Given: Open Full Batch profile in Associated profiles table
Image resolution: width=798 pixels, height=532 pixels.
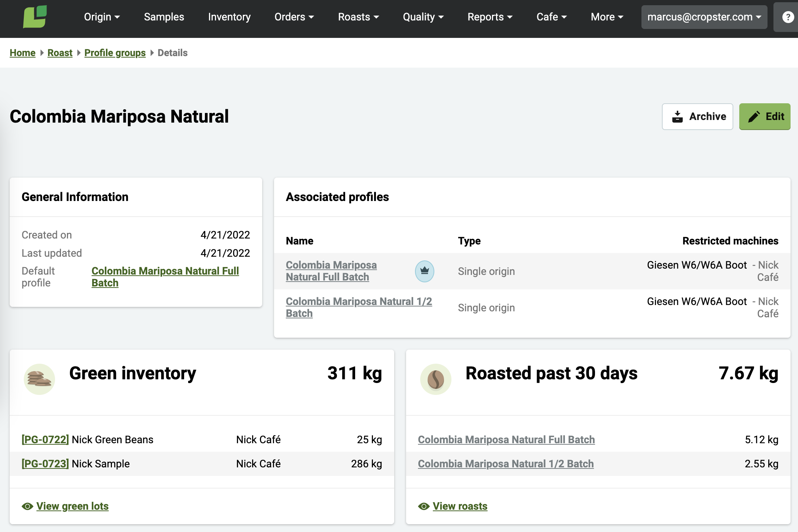Looking at the screenshot, I should 331,271.
